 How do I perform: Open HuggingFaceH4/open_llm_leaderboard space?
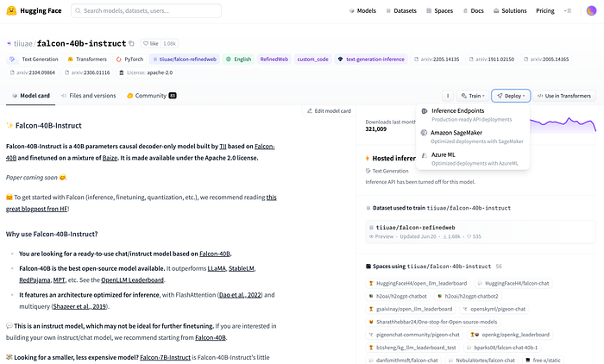pyautogui.click(x=418, y=284)
